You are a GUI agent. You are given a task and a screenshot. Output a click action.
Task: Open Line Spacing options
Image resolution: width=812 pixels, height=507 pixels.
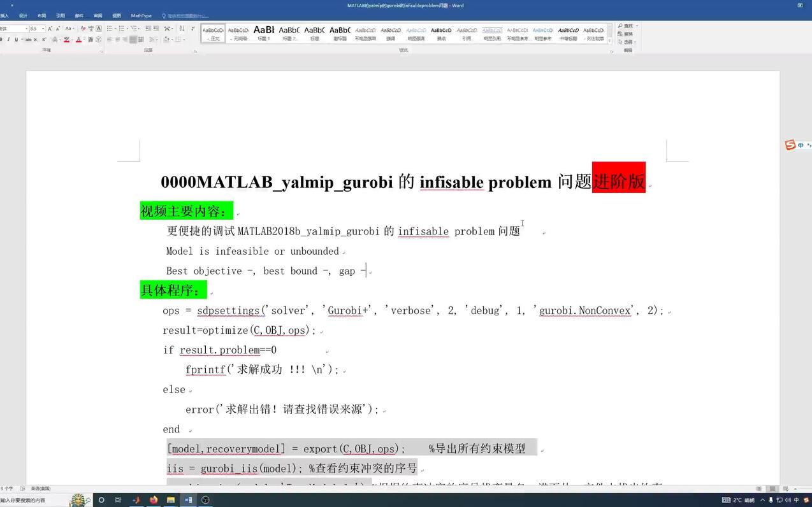(153, 39)
